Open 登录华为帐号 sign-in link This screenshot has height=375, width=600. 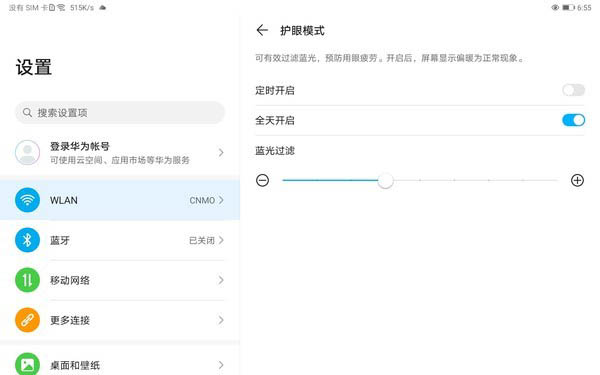pos(80,146)
